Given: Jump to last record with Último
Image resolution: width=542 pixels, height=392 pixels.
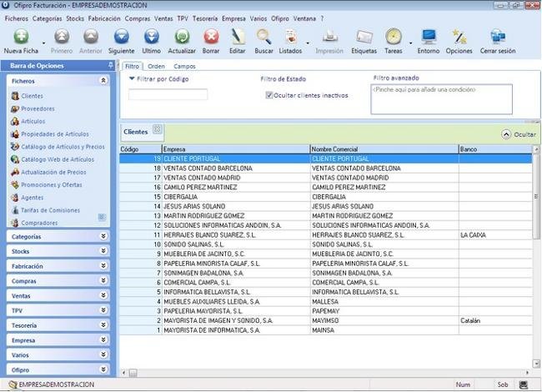Looking at the screenshot, I should pyautogui.click(x=151, y=38).
